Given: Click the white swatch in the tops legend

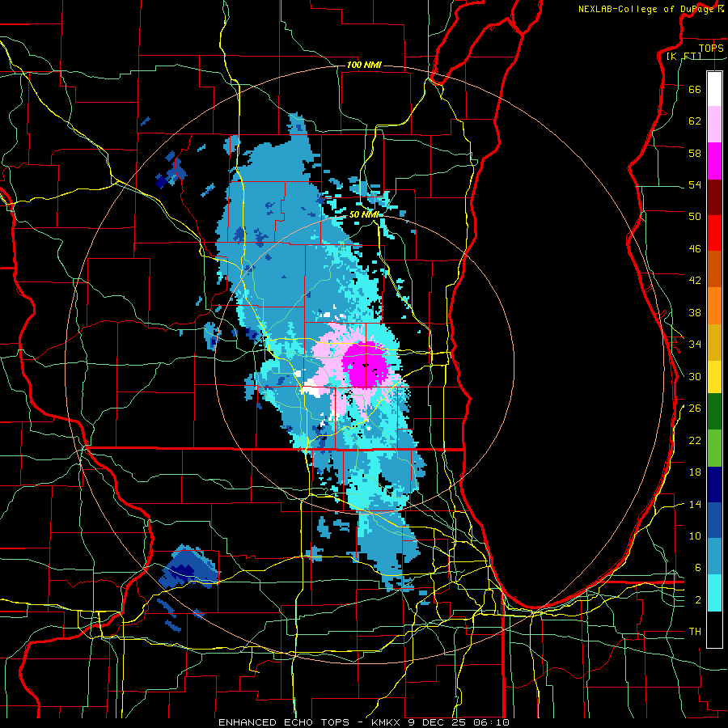Looking at the screenshot, I should [714, 89].
